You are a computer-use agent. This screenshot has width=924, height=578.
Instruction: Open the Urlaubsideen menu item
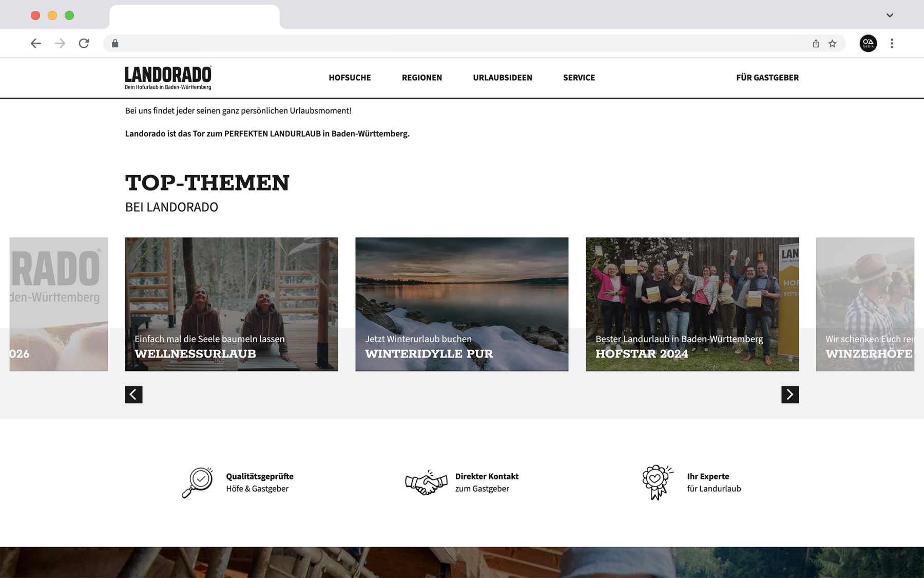(x=503, y=78)
